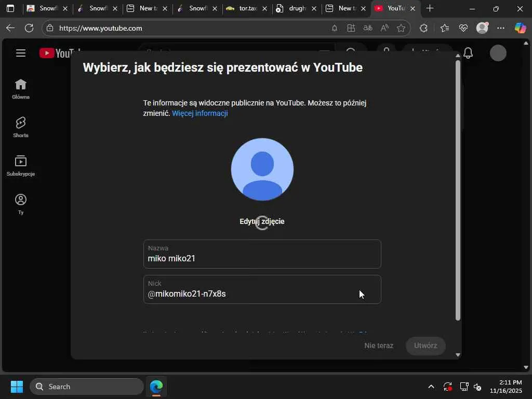Close the tor.tax tab

pyautogui.click(x=264, y=9)
